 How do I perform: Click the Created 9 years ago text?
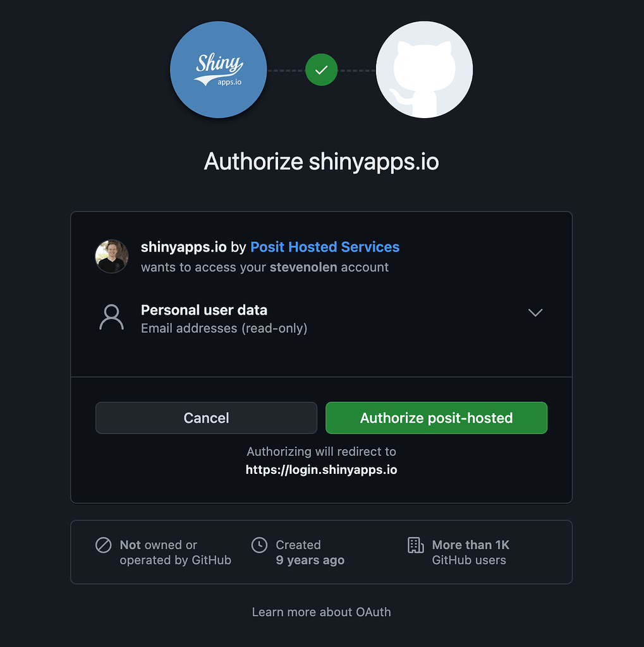[x=310, y=552]
